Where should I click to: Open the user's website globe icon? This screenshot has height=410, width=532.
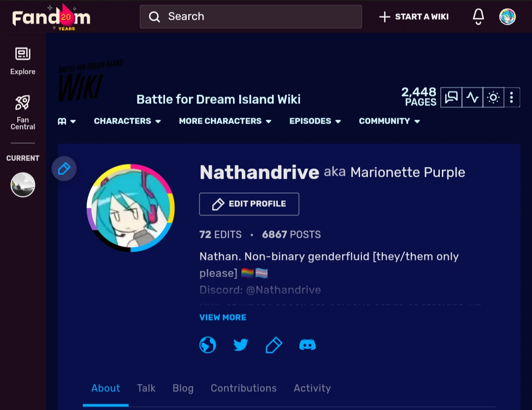207,345
